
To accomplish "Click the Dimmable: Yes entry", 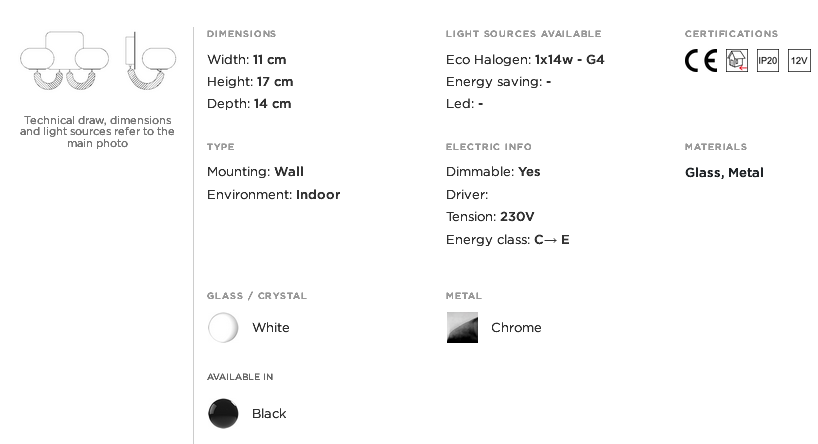I will pyautogui.click(x=493, y=172).
